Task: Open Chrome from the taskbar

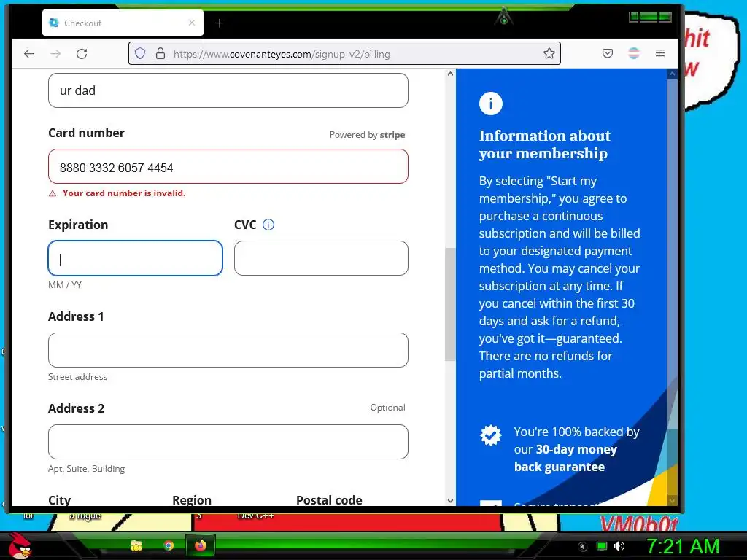Action: click(x=169, y=545)
